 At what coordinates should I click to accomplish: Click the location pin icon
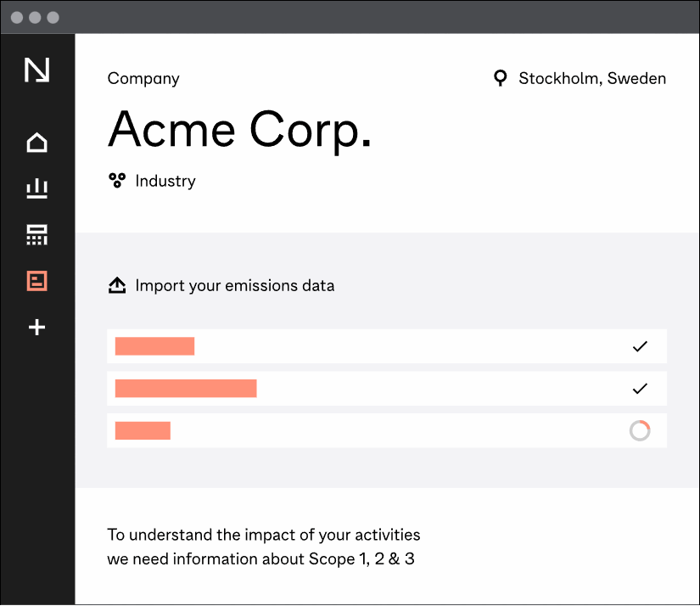coord(501,79)
